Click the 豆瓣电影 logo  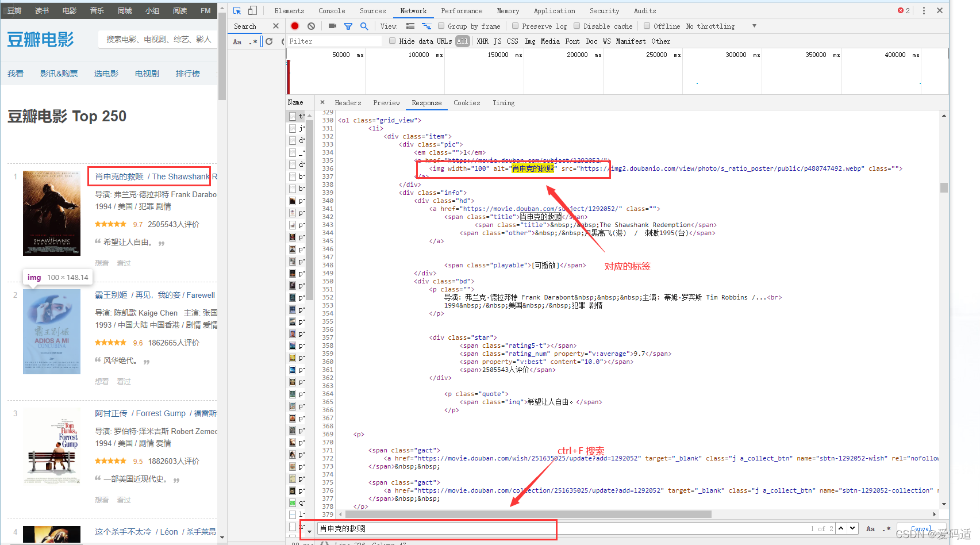(x=40, y=40)
